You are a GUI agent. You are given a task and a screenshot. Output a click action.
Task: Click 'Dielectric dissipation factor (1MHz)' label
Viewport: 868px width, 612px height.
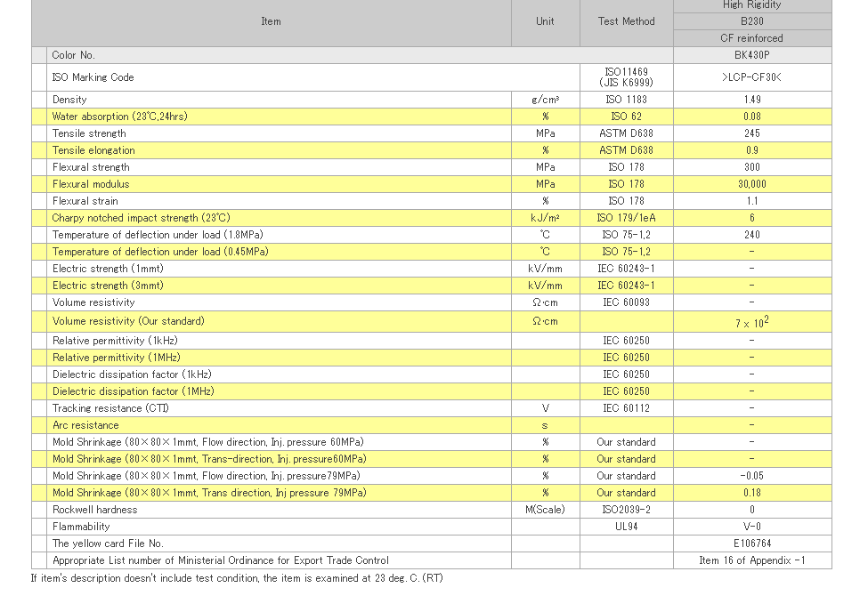coord(134,391)
